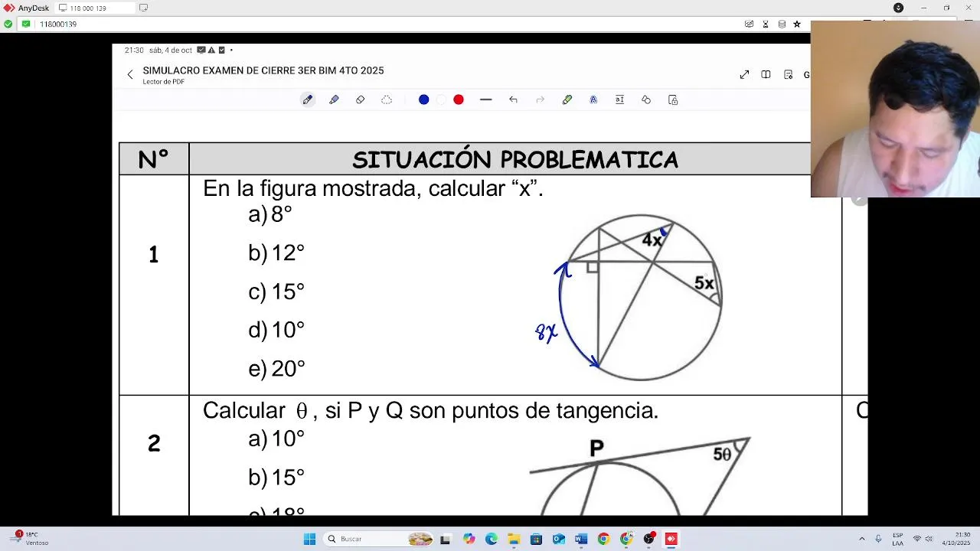Viewport: 980px width, 551px height.
Task: Switch to AnyDesk on the taskbar
Action: pos(671,539)
